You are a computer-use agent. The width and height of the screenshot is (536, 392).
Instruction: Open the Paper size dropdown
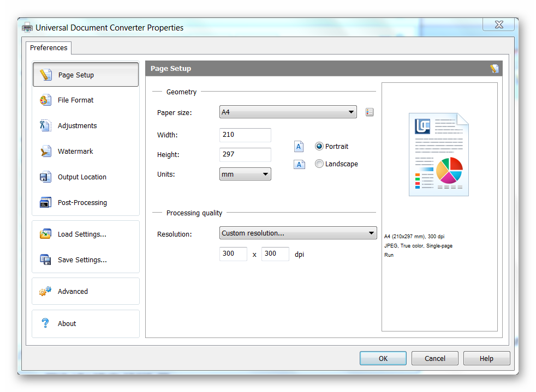pos(288,112)
